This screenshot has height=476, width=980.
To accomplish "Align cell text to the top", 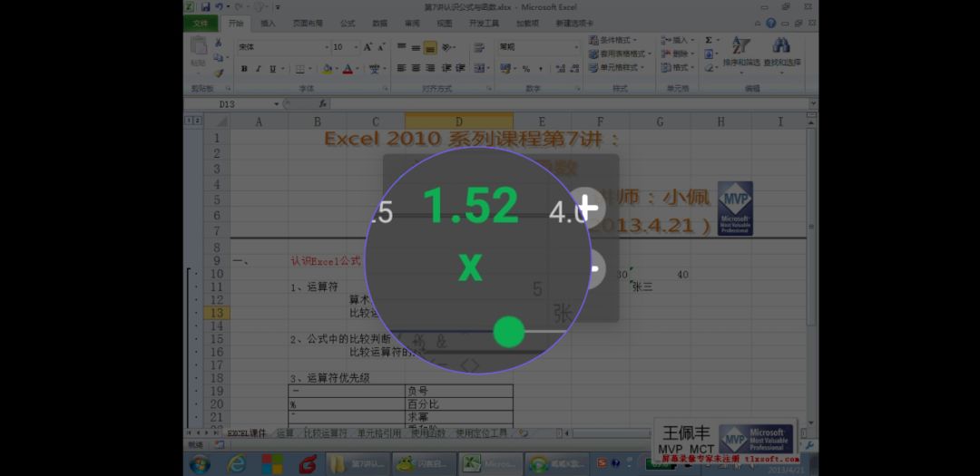I will pos(402,47).
